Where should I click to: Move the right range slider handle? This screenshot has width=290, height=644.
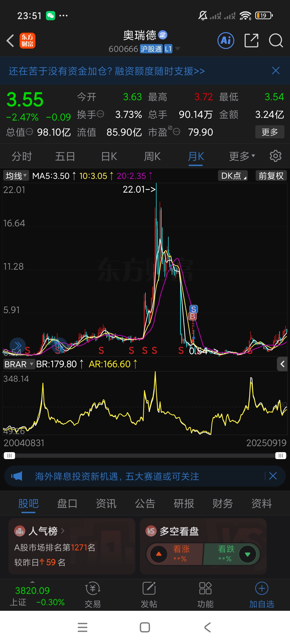click(281, 455)
